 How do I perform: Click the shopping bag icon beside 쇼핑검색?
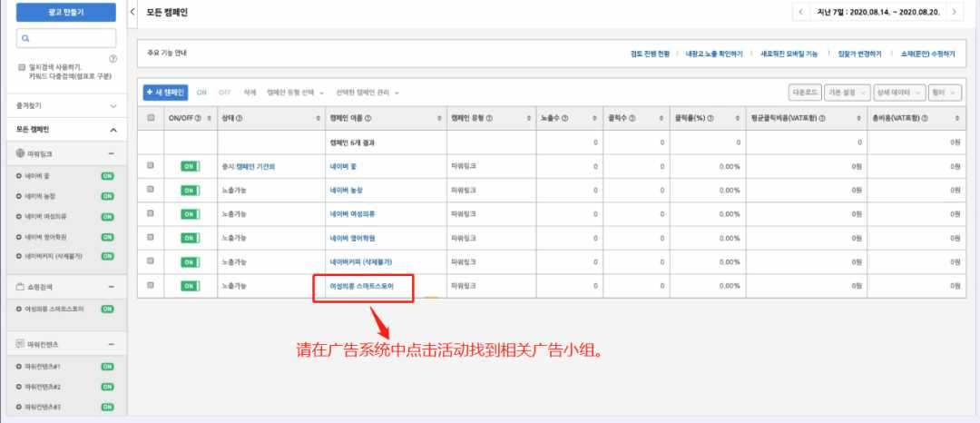pyautogui.click(x=20, y=287)
